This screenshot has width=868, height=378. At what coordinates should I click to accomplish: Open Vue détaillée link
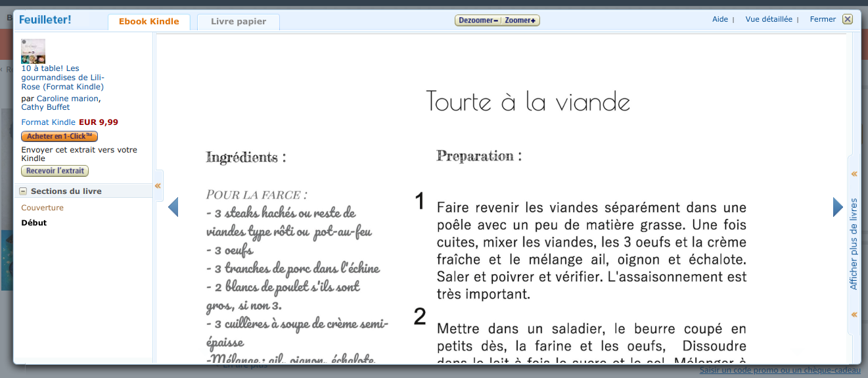(769, 19)
